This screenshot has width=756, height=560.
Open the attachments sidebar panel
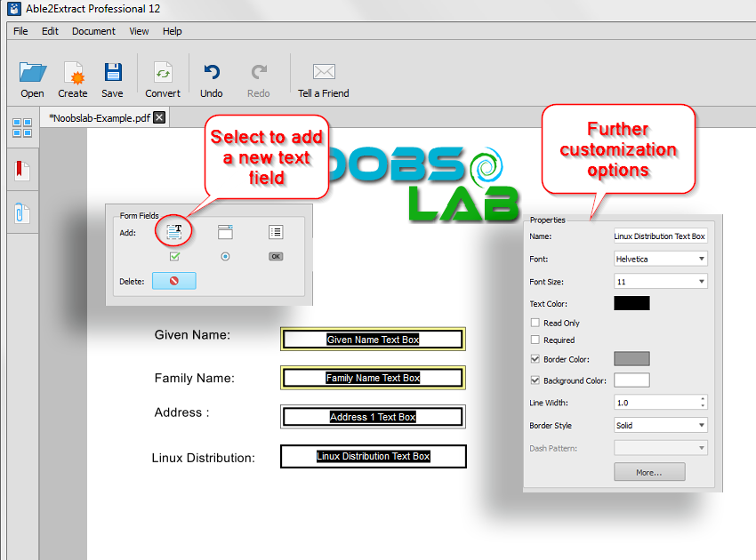point(22,212)
